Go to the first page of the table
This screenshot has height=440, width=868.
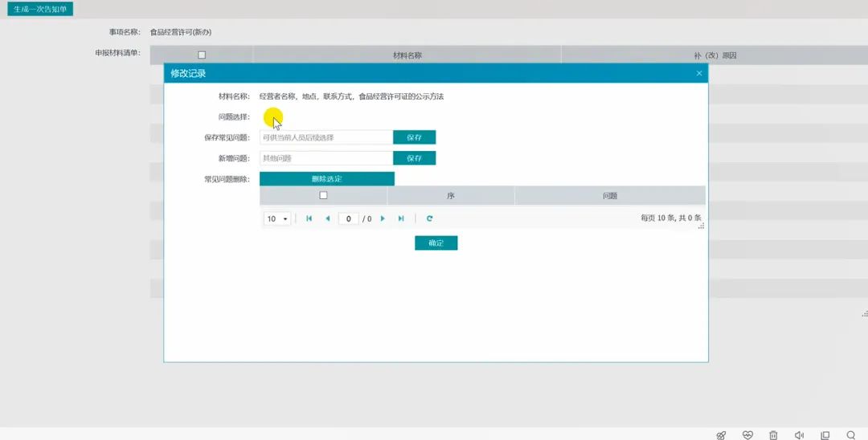309,218
